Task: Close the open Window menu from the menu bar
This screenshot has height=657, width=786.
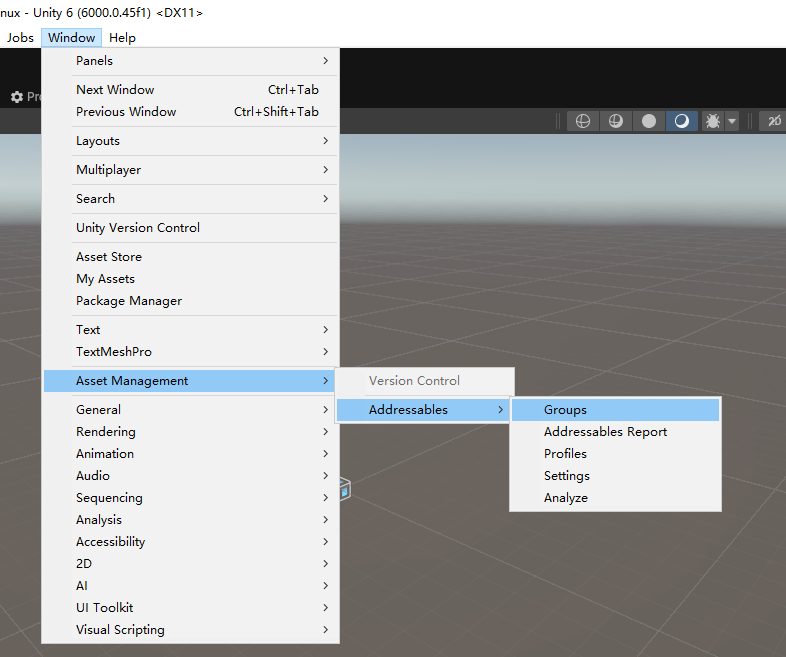Action: click(x=72, y=38)
